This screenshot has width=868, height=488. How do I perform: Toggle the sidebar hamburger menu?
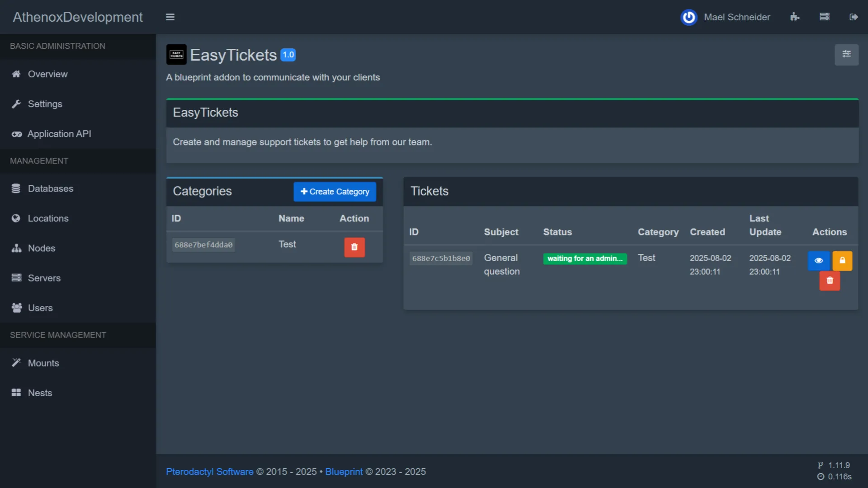coord(170,17)
